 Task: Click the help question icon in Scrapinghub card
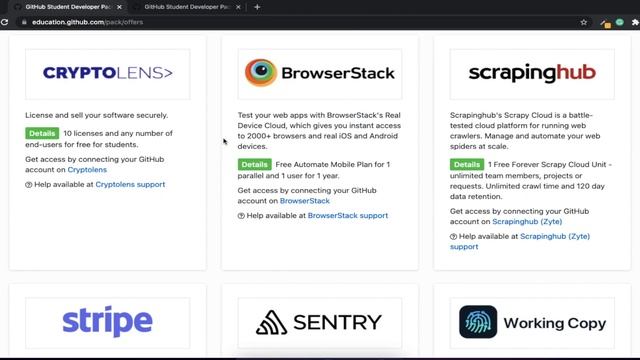(453, 237)
